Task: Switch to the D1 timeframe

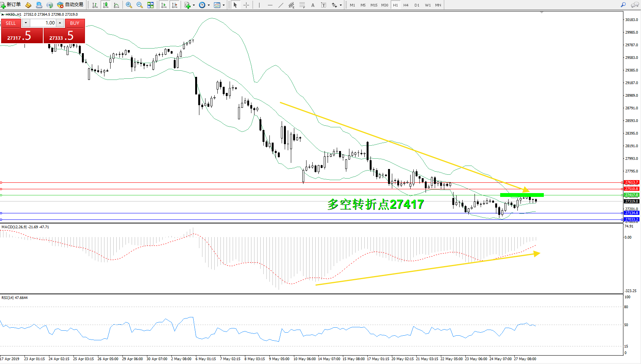Action: pos(417,5)
